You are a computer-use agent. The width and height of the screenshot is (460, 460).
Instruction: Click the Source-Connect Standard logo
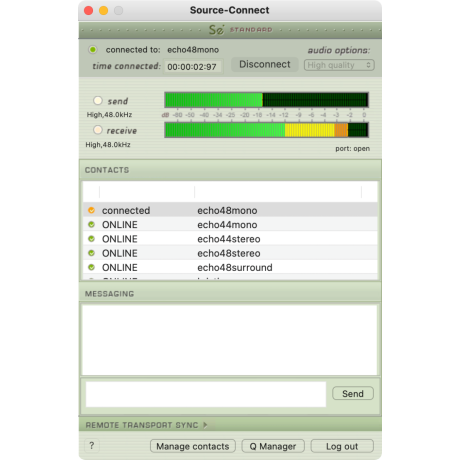tap(240, 30)
